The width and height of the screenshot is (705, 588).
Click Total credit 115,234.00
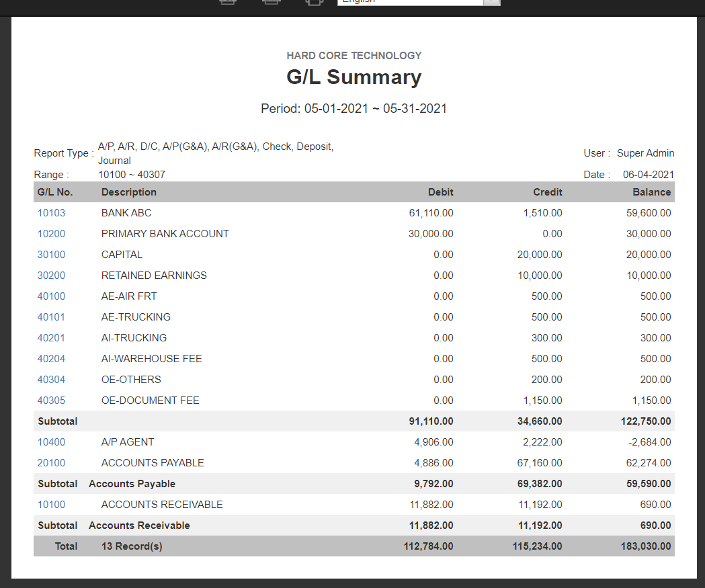[537, 546]
